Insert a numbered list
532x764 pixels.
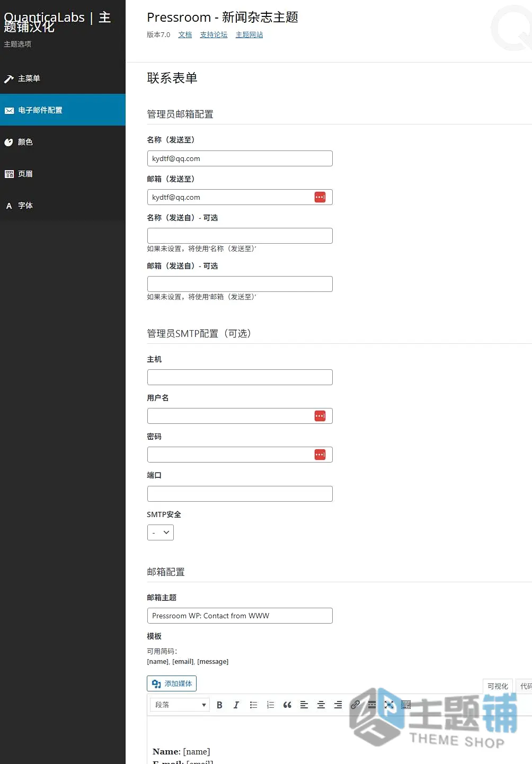pyautogui.click(x=270, y=705)
